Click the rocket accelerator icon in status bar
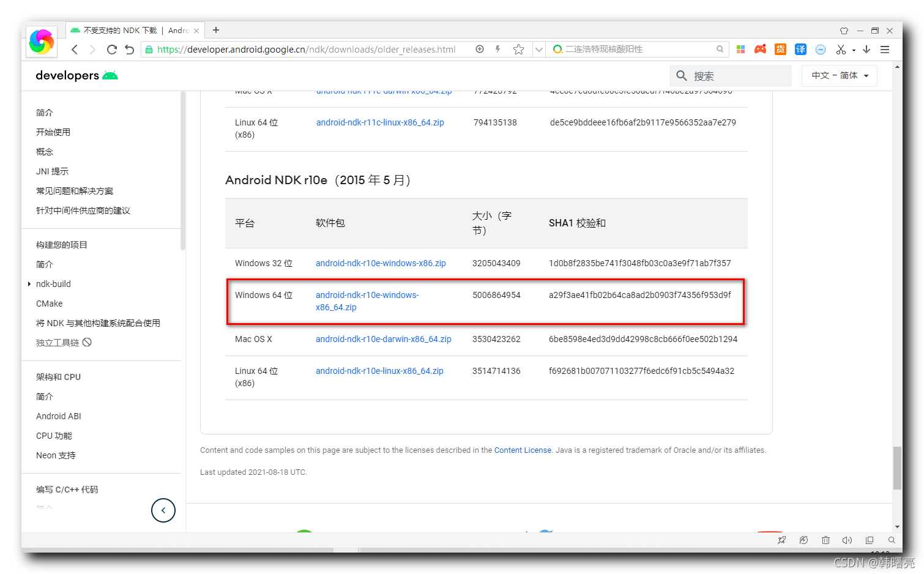This screenshot has width=924, height=574. click(781, 540)
